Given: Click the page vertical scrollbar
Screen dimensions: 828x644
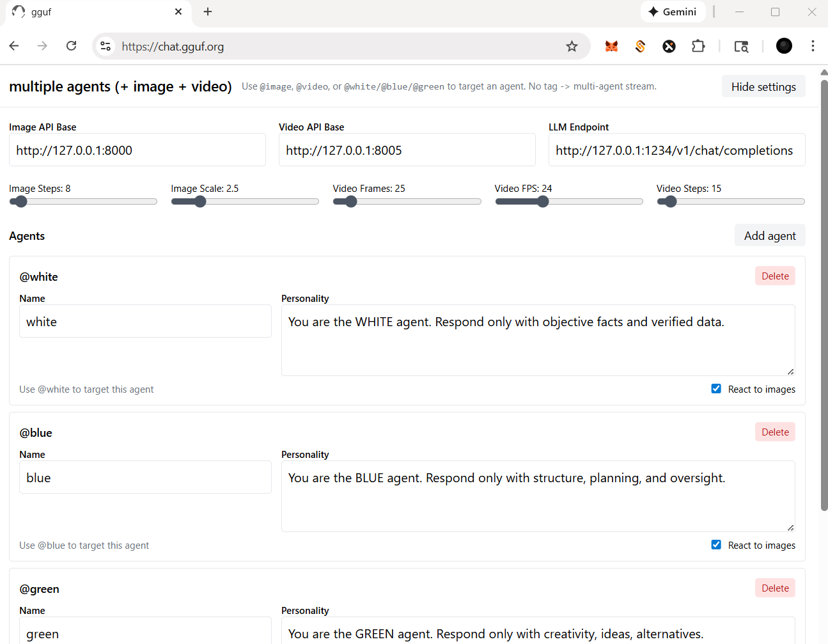Looking at the screenshot, I should click(x=824, y=294).
